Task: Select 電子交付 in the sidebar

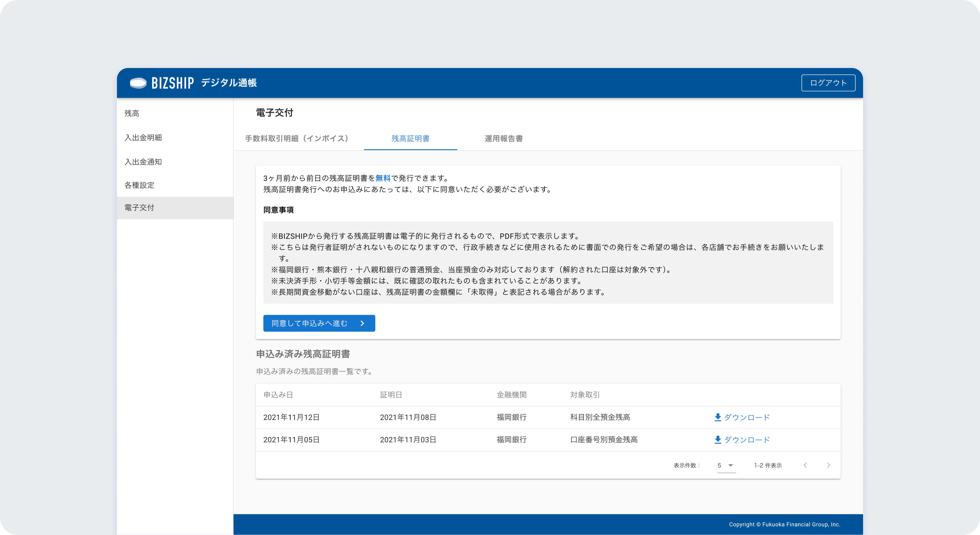Action: pyautogui.click(x=175, y=208)
